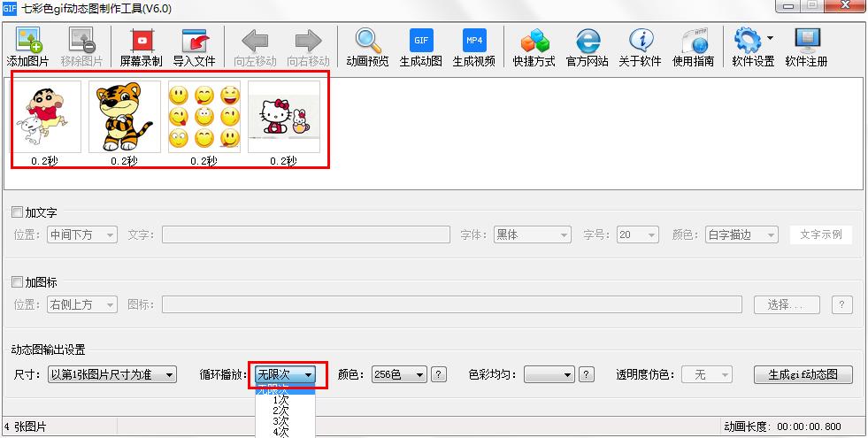Click the 选择... icon browse button
The height and width of the screenshot is (438, 868).
point(787,304)
